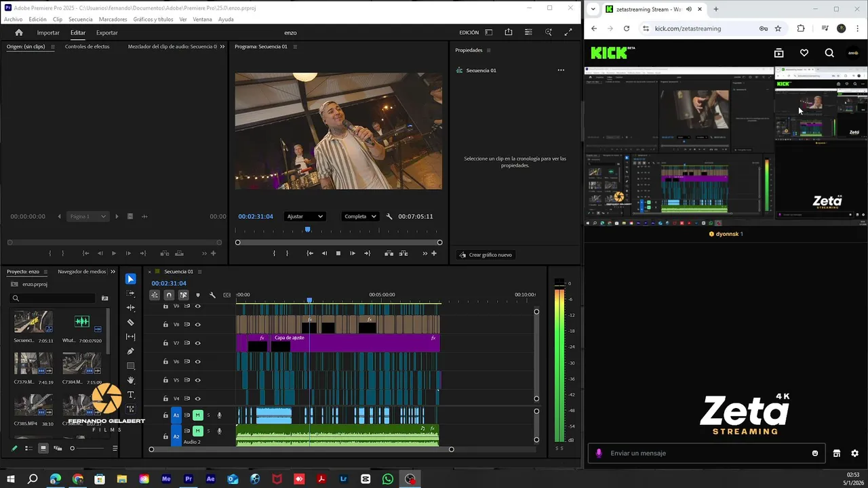Expand hidden Source panel tabs overflow chevron
Viewport: 868px width, 488px height.
[x=222, y=47]
